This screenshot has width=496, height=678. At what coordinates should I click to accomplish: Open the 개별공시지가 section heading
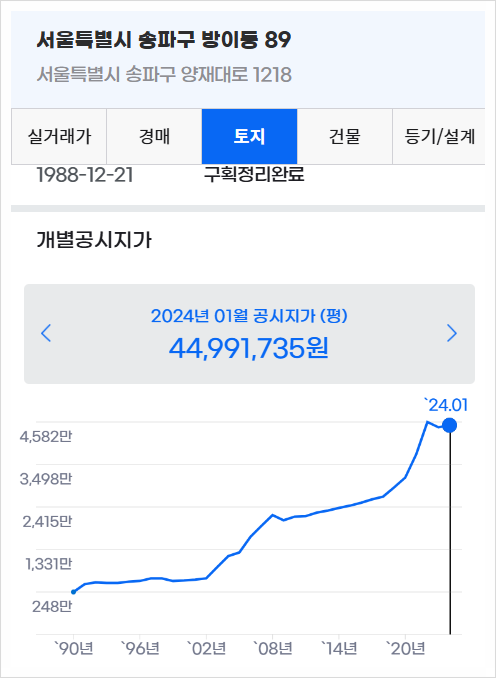tap(94, 240)
